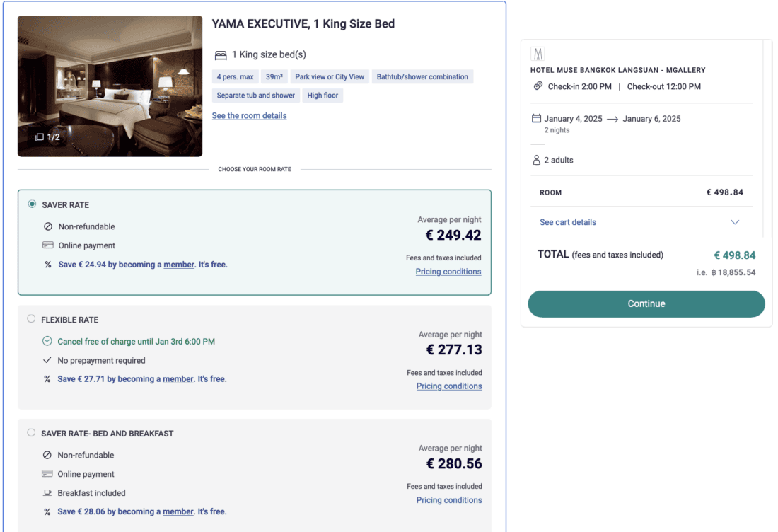Click the Saver Rate non-refundable icon

48,227
